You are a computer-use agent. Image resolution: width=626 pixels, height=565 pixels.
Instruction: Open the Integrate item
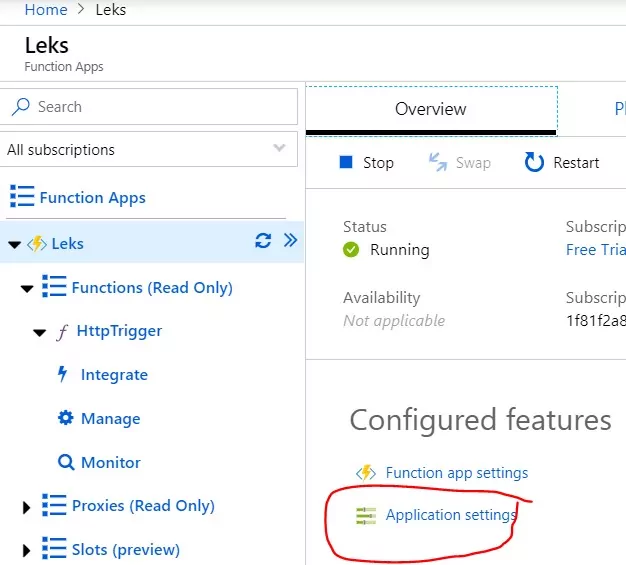pos(114,375)
